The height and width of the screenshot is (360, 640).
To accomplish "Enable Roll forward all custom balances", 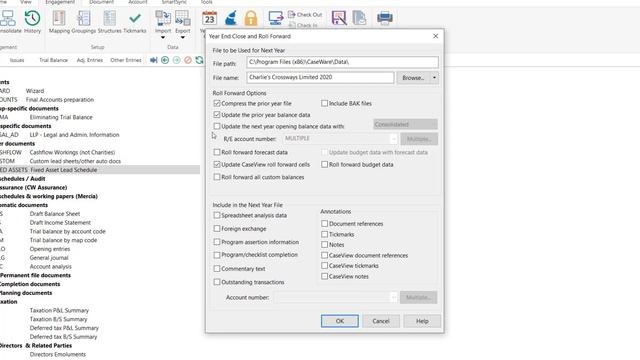I will (217, 177).
